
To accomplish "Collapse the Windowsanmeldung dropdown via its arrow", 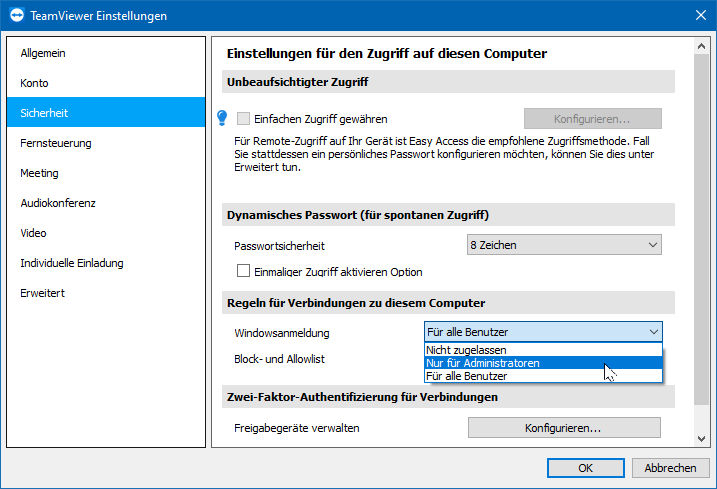I will pyautogui.click(x=654, y=332).
